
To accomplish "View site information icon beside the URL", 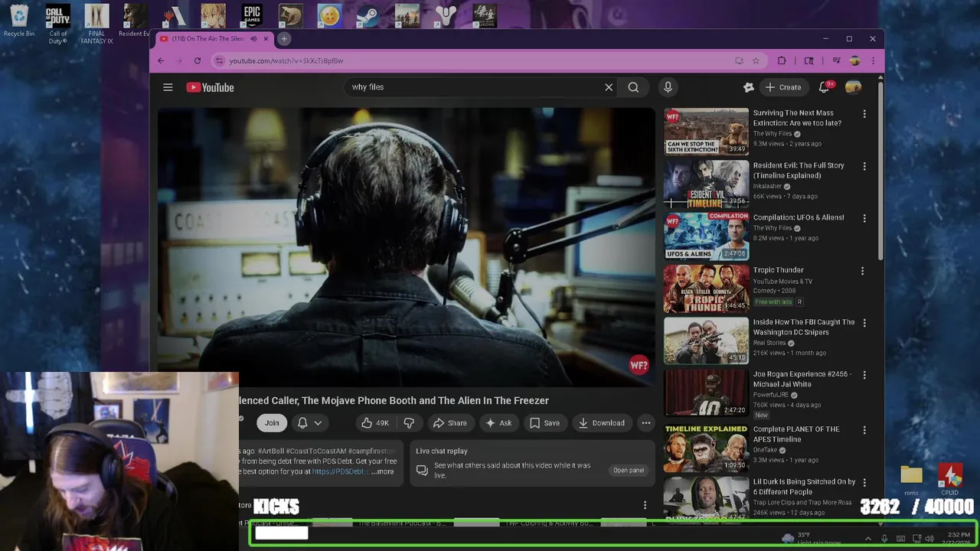I will pyautogui.click(x=219, y=60).
